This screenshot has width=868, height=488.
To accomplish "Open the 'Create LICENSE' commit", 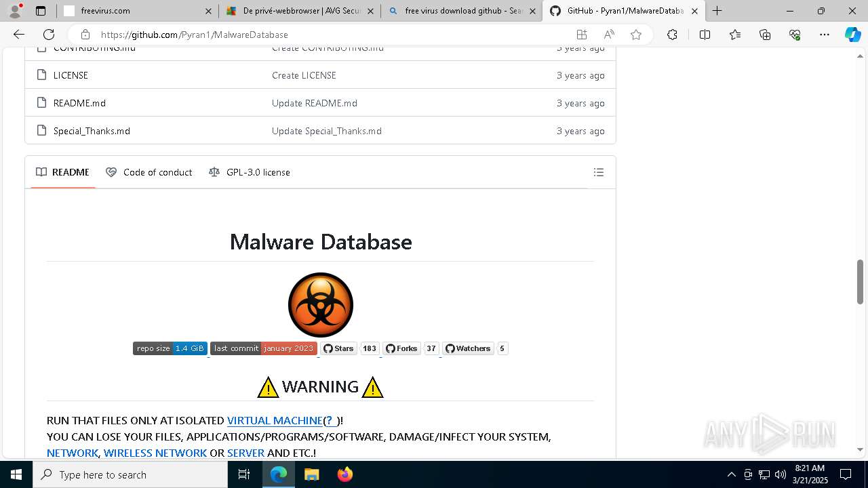I will coord(304,75).
